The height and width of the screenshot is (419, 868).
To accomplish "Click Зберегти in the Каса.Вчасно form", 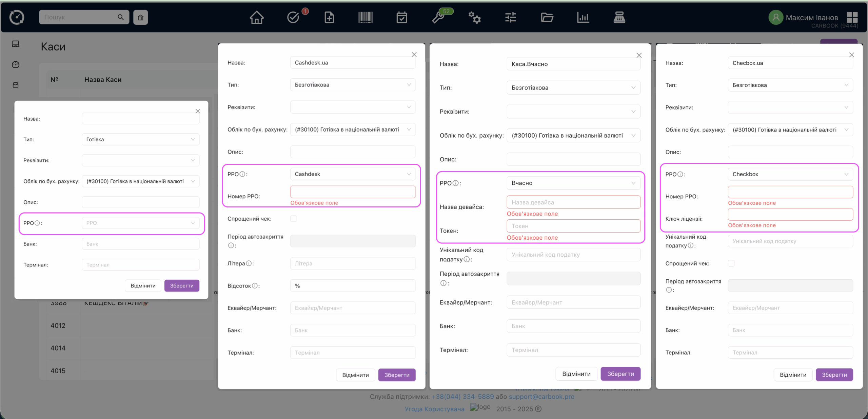I will point(620,374).
